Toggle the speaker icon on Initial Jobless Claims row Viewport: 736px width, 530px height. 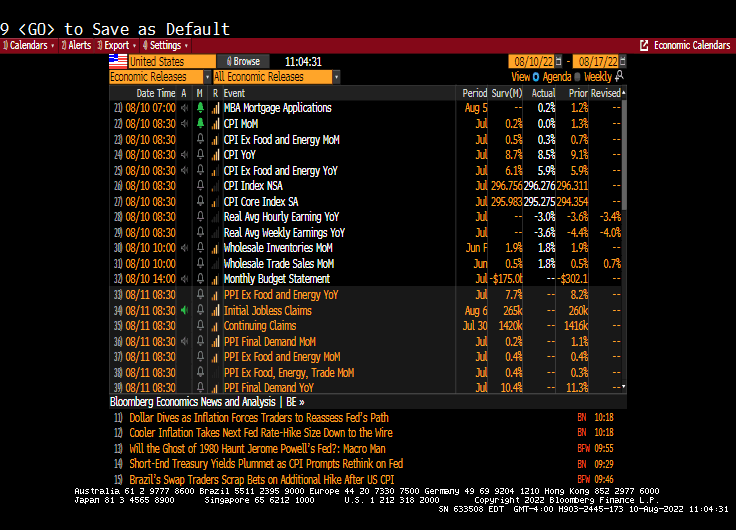click(x=184, y=310)
